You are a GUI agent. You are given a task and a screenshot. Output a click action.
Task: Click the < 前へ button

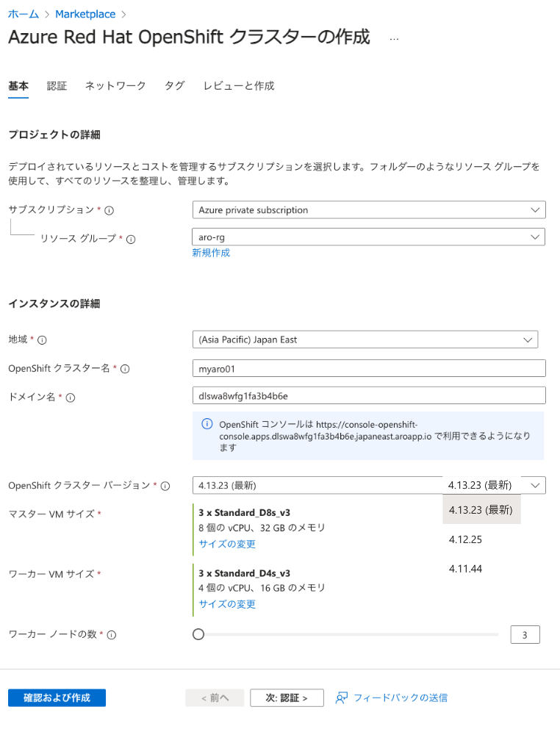[x=215, y=698]
